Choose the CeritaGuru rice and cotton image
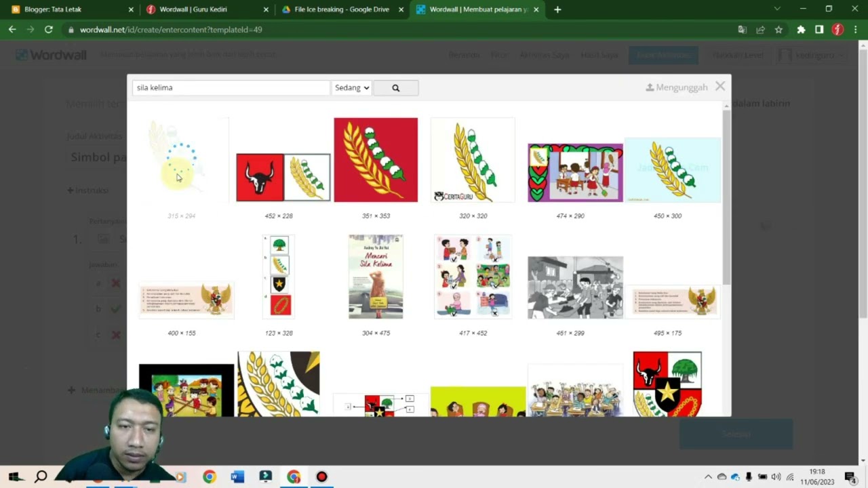Screen dimensions: 868x488 [x=473, y=160]
